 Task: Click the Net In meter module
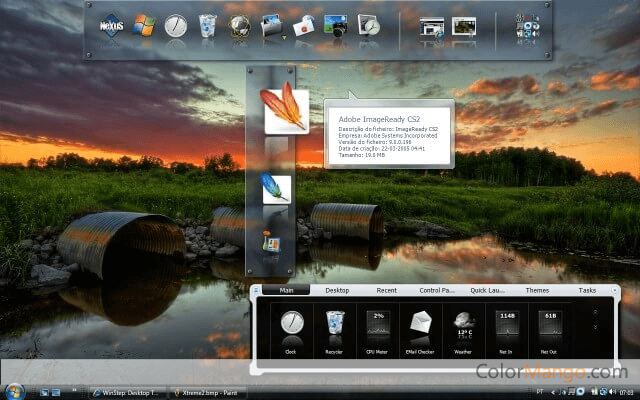coord(507,331)
